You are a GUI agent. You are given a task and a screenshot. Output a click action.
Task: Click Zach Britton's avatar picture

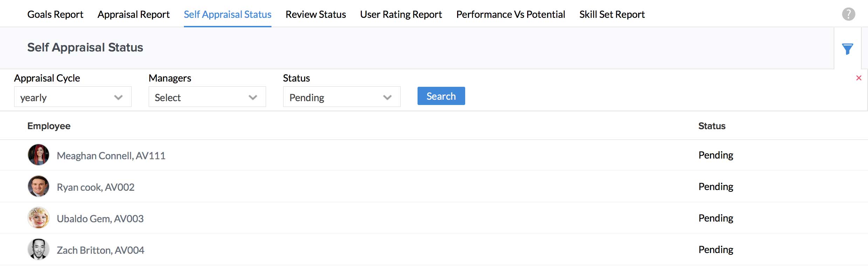click(39, 249)
